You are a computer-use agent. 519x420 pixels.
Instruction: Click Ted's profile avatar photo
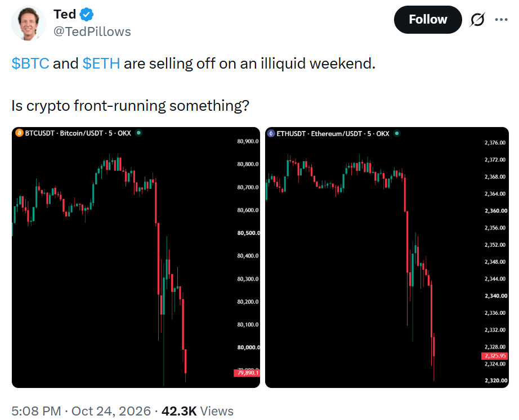tap(29, 23)
